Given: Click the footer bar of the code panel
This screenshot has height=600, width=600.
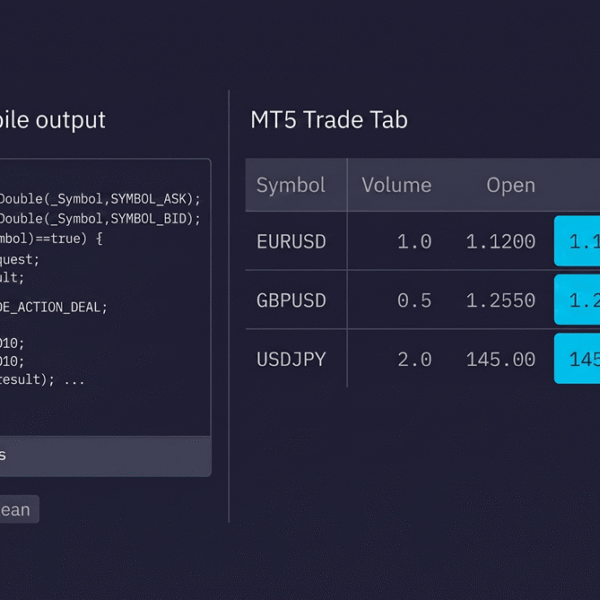Looking at the screenshot, I should 105,456.
